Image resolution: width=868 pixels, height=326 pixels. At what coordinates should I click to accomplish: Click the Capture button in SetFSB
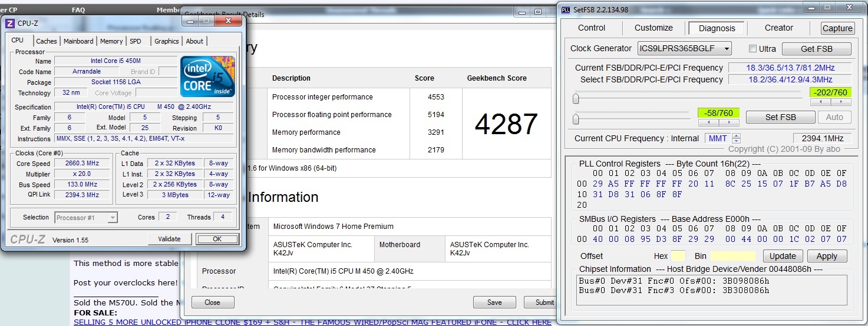point(837,28)
